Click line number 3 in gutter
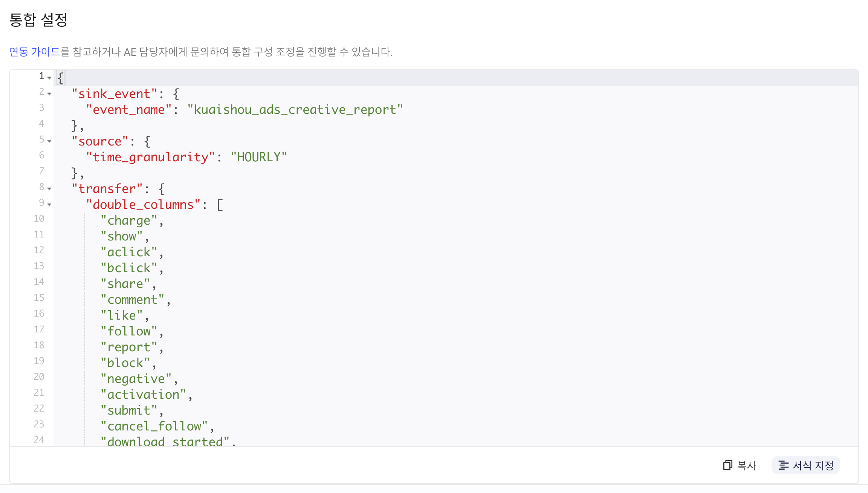Viewport: 868px width, 493px height. (x=42, y=108)
